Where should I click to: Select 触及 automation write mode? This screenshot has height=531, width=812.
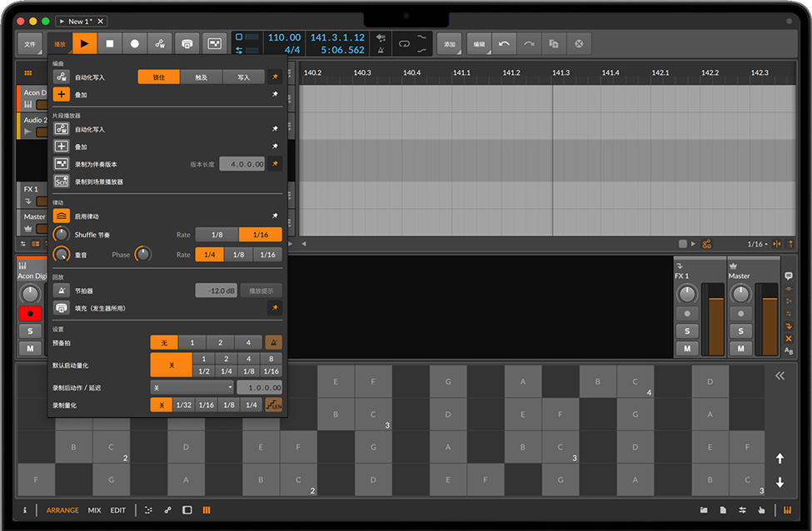coord(202,77)
